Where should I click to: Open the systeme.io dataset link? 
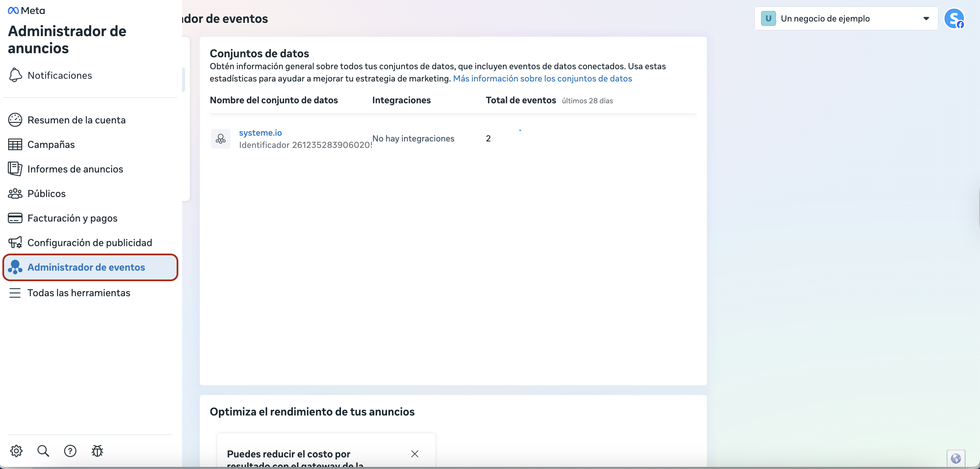(260, 133)
